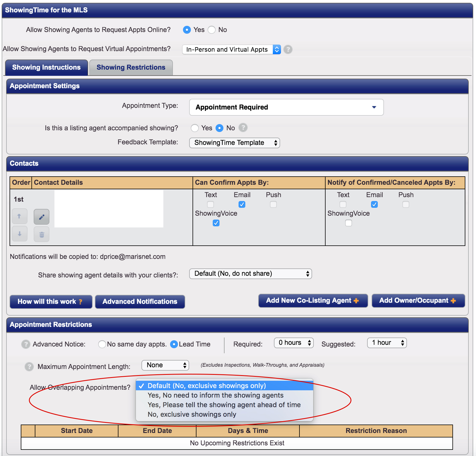The width and height of the screenshot is (476, 456).
Task: Move contact down with the down arrow icon
Action: click(19, 234)
